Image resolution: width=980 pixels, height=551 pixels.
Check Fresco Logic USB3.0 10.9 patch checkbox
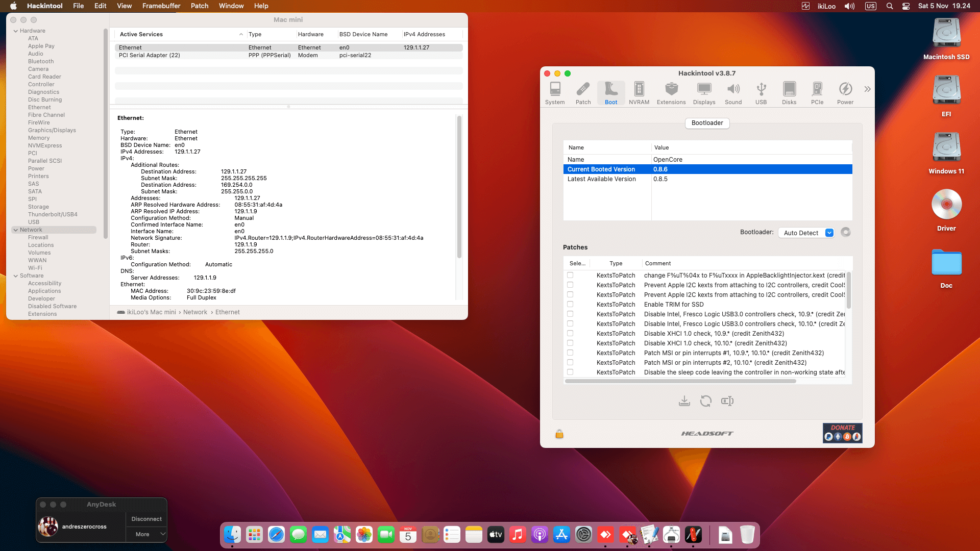tap(570, 314)
